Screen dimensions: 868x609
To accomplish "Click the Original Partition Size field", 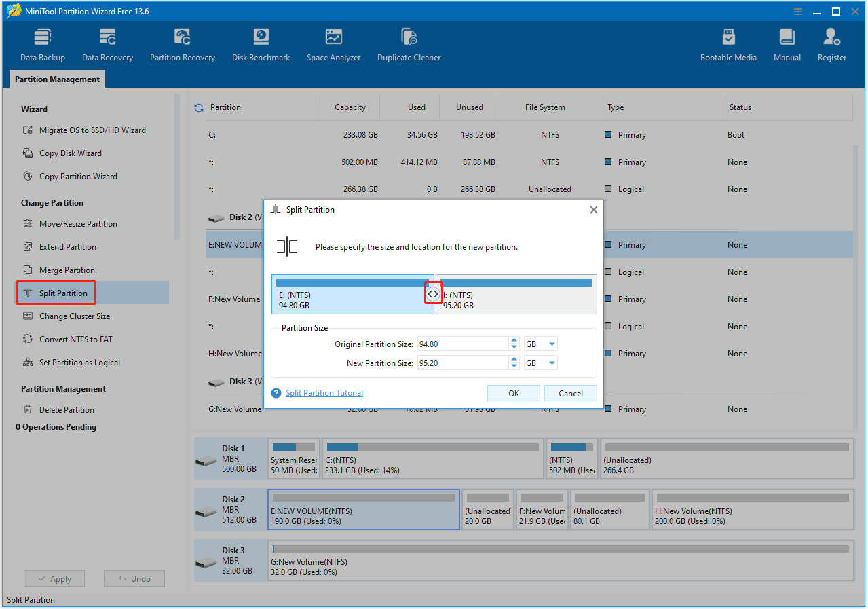I will pos(463,344).
